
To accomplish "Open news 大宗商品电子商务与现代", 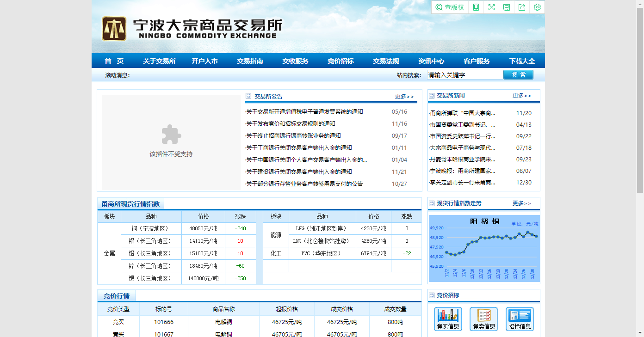I will pos(463,148).
